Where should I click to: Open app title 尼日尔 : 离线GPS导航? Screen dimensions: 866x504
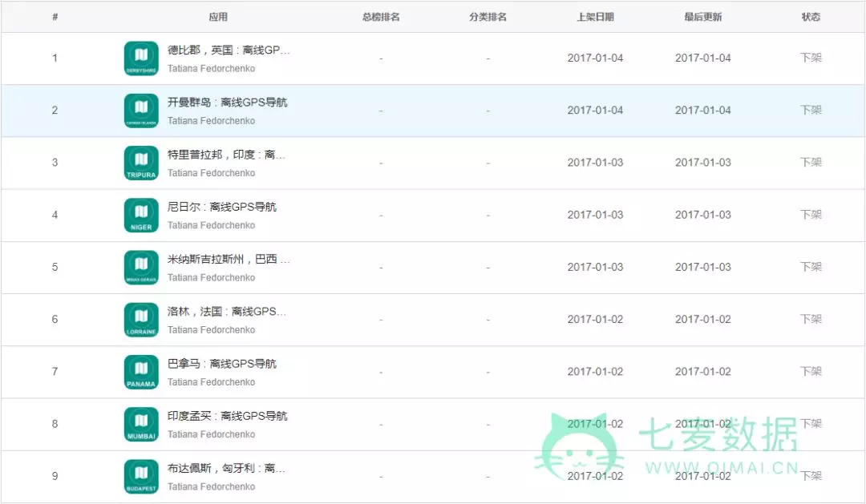click(x=221, y=207)
